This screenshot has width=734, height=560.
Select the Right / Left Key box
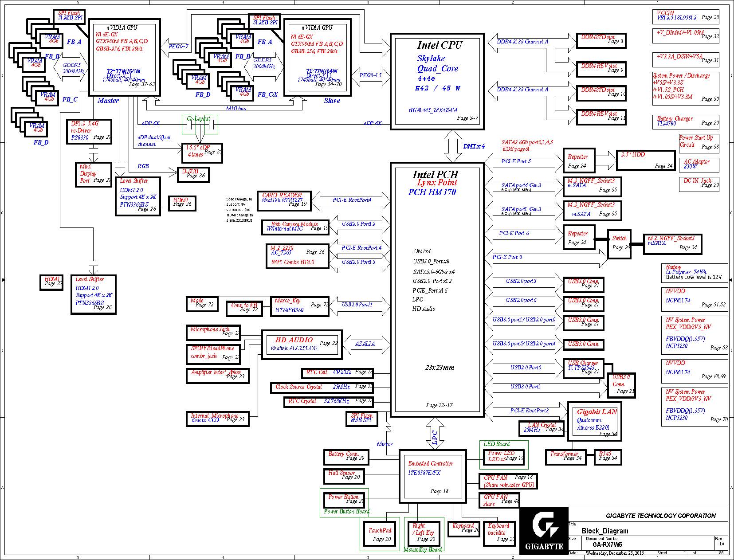(x=424, y=534)
